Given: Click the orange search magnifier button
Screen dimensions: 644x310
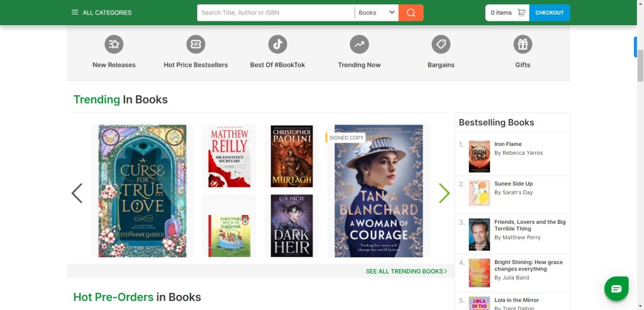Looking at the screenshot, I should click(411, 13).
